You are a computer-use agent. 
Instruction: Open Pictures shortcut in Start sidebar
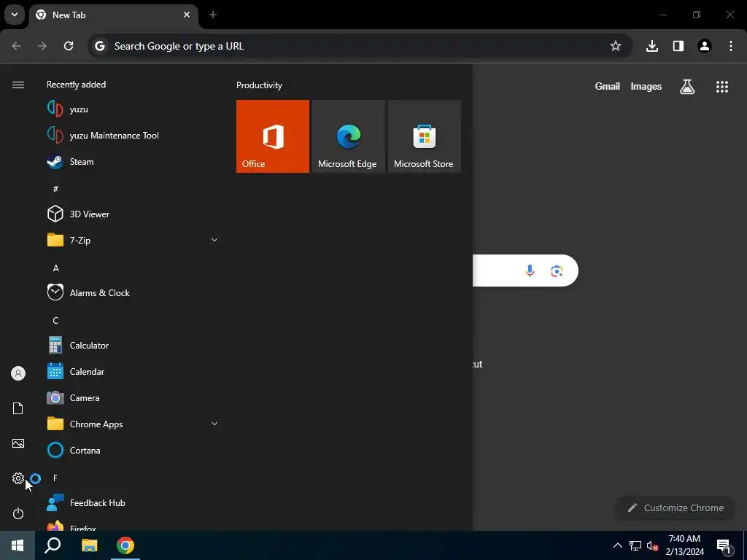pos(18,443)
